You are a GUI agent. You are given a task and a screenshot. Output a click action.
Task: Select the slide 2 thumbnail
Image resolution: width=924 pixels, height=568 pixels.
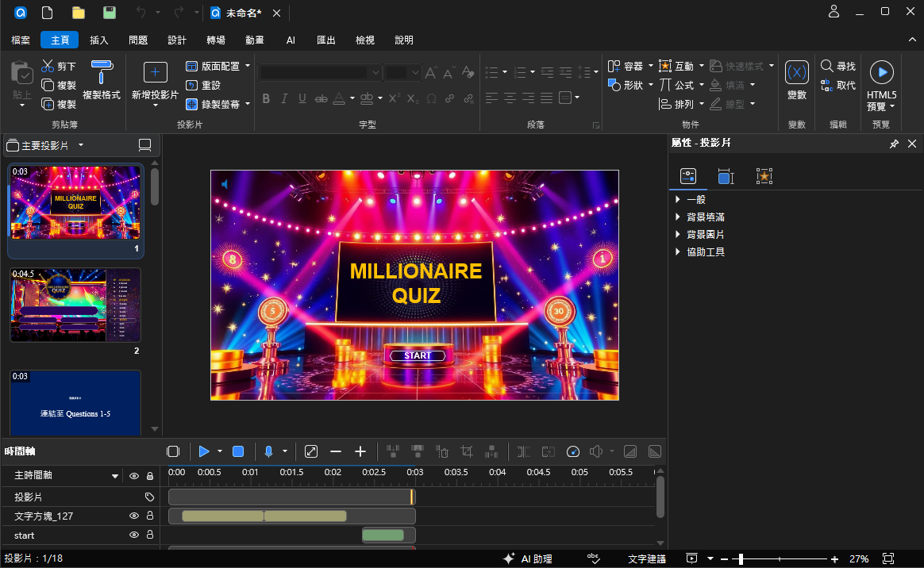point(75,305)
